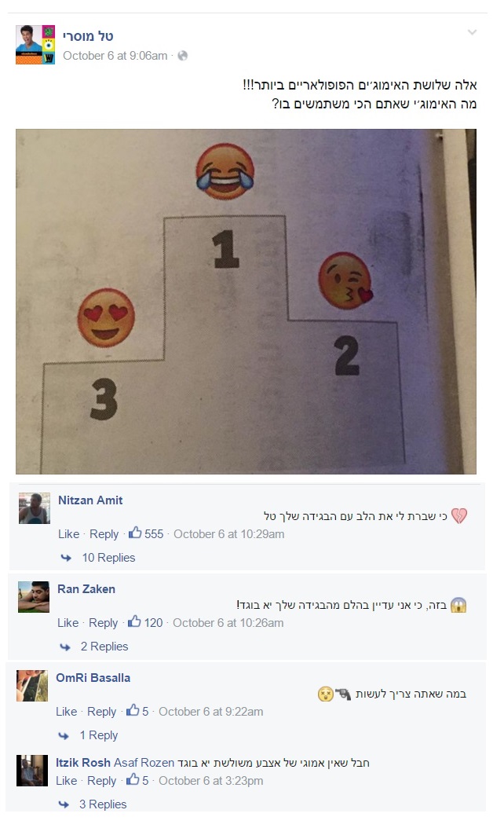Click the thumbs-up icon showing 120 likes

(134, 621)
